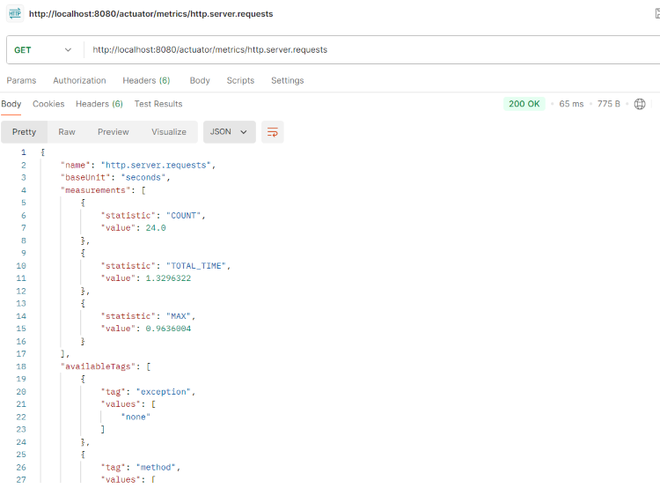Click the request title text at top
Screen dimensions: 660x488
pyautogui.click(x=151, y=14)
